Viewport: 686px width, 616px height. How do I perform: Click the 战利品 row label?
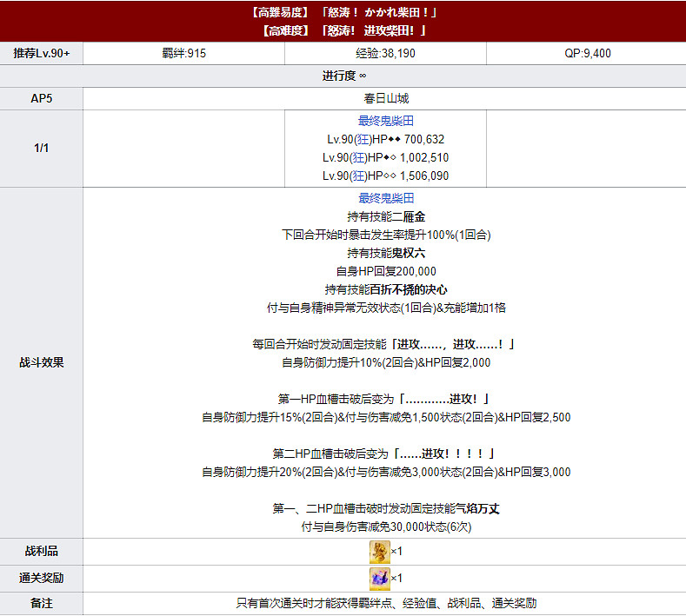pos(42,552)
